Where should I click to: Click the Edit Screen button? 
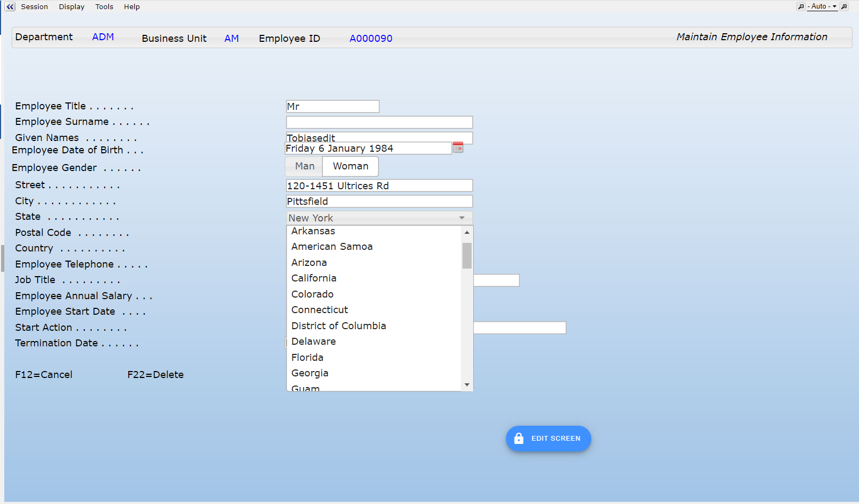tap(548, 439)
